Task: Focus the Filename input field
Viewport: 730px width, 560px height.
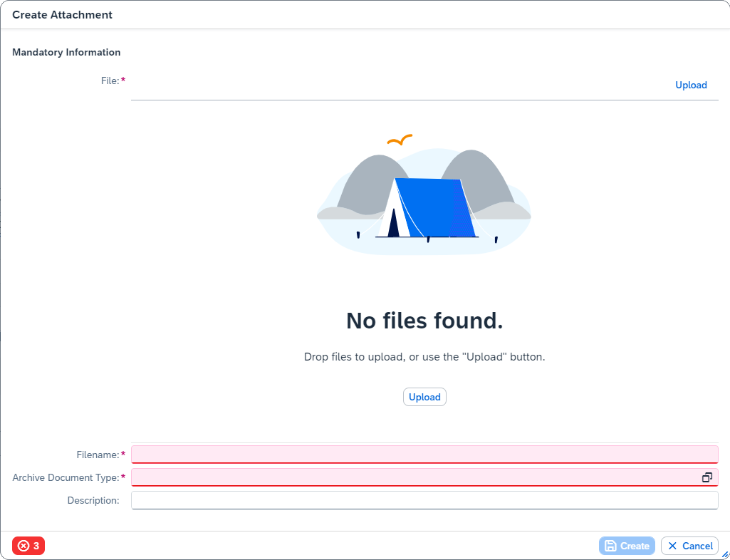Action: (424, 455)
